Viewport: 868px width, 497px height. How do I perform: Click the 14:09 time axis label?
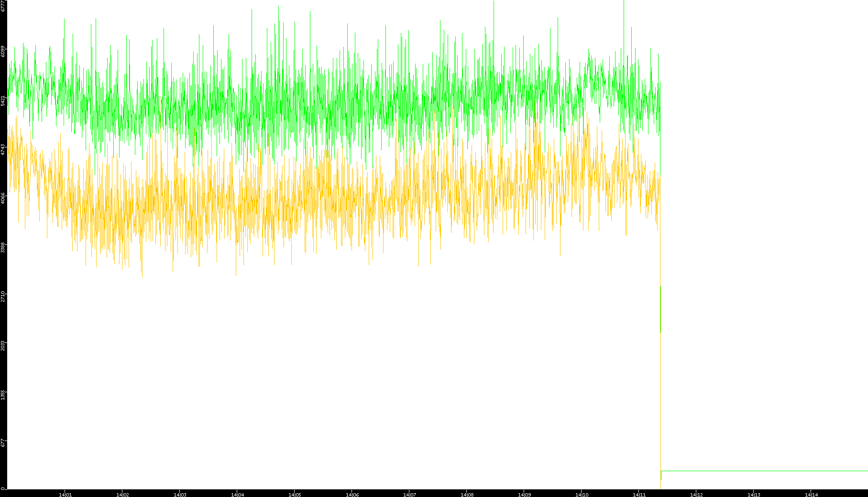click(x=524, y=494)
